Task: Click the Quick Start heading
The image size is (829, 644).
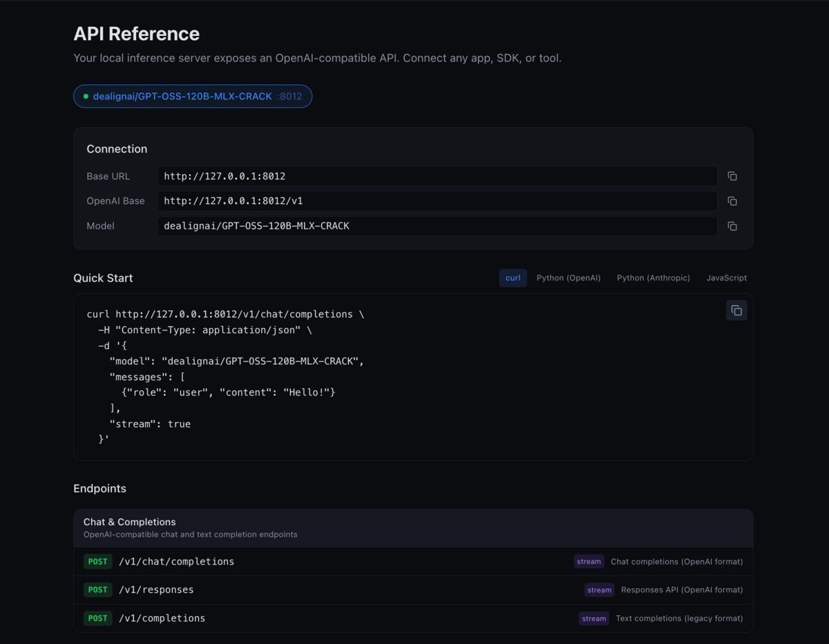Action: click(x=103, y=278)
